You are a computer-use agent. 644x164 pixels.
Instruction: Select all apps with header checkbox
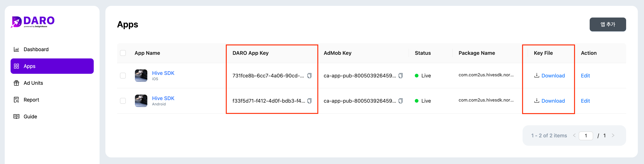[123, 53]
